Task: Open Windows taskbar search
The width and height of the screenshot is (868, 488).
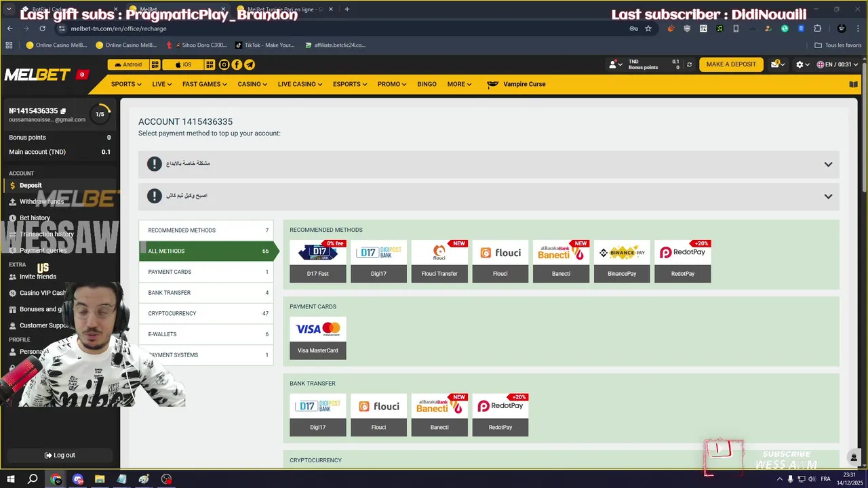Action: pos(33,479)
